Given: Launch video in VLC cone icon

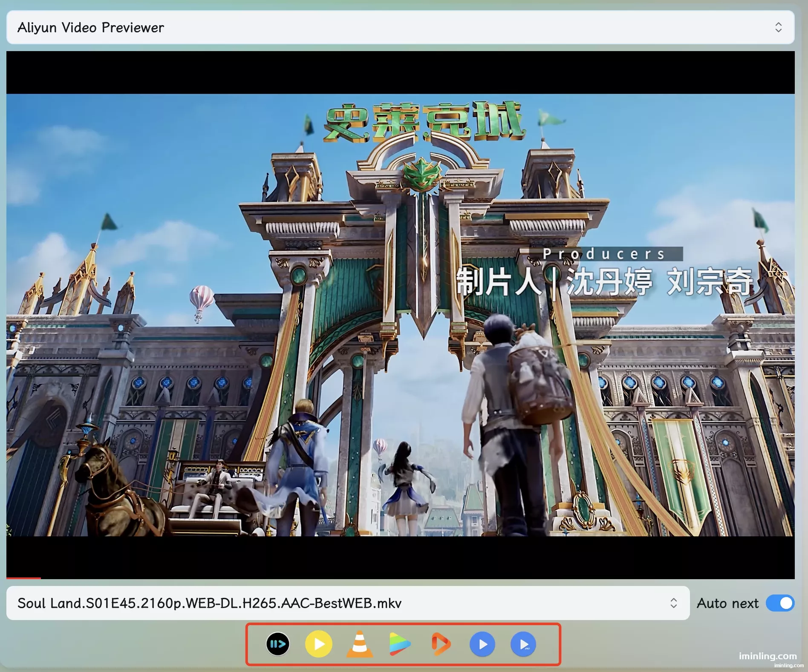Looking at the screenshot, I should [360, 644].
